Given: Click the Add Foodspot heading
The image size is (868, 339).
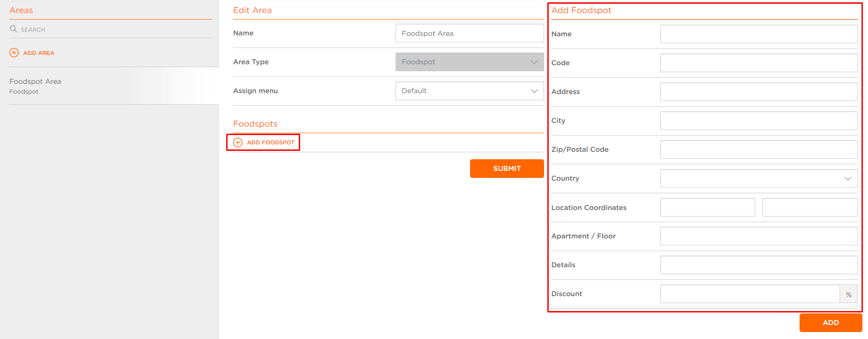Looking at the screenshot, I should 581,10.
